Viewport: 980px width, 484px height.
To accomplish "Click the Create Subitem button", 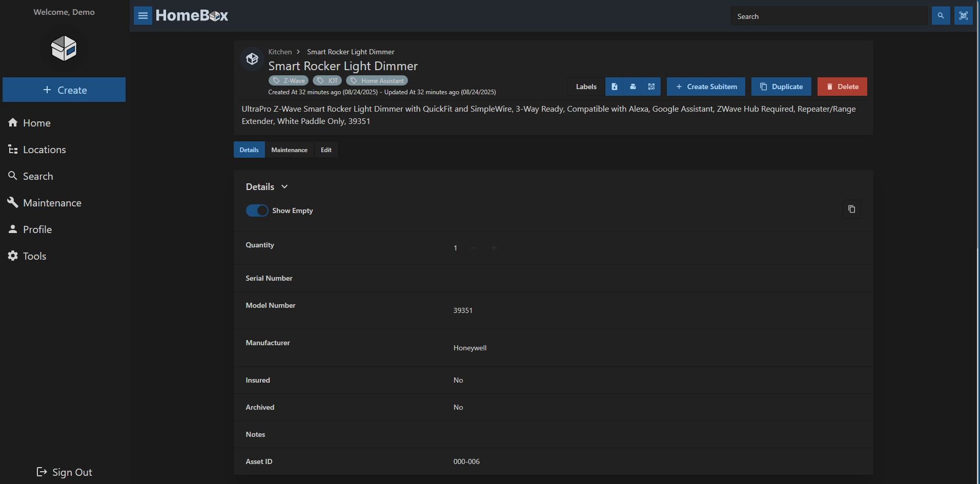I will tap(706, 87).
